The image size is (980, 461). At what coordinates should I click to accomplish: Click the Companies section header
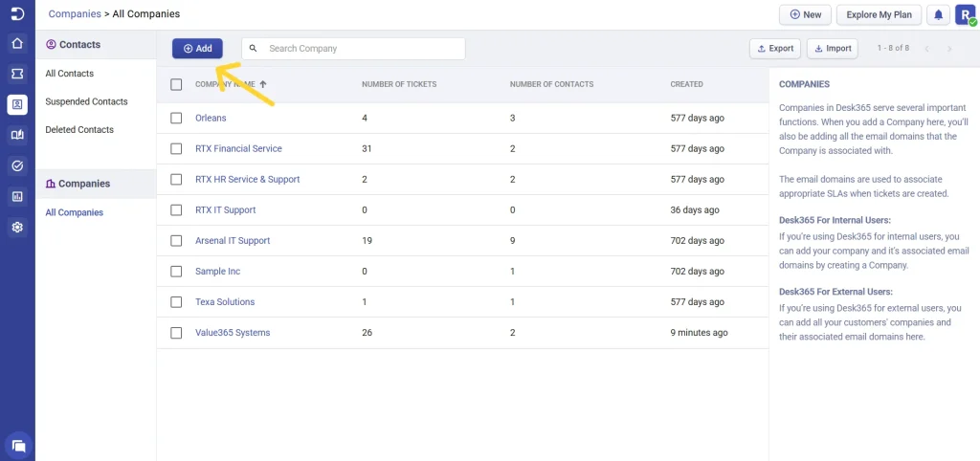point(96,184)
